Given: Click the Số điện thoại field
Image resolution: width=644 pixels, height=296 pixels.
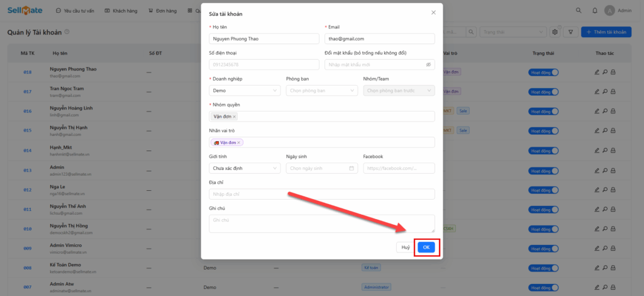Looking at the screenshot, I should (264, 64).
